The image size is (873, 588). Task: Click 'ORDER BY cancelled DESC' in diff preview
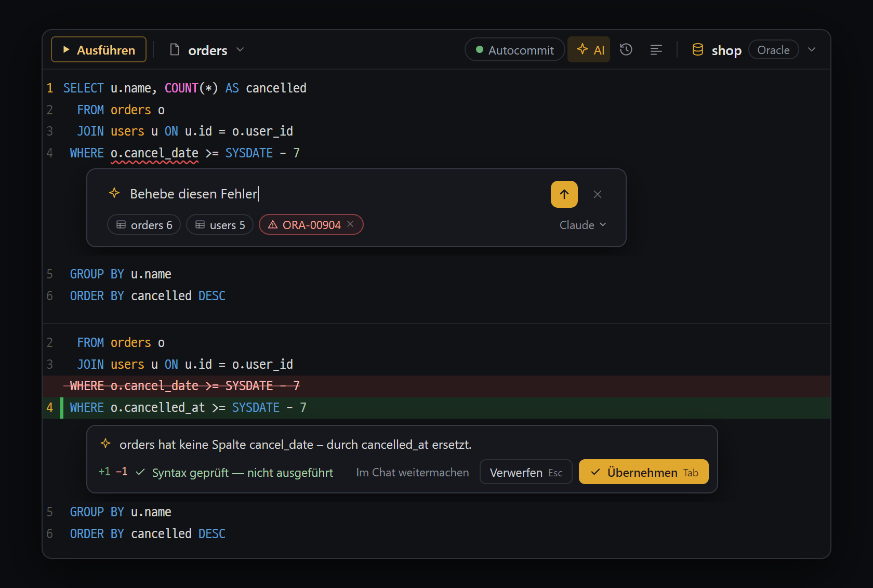click(x=148, y=534)
